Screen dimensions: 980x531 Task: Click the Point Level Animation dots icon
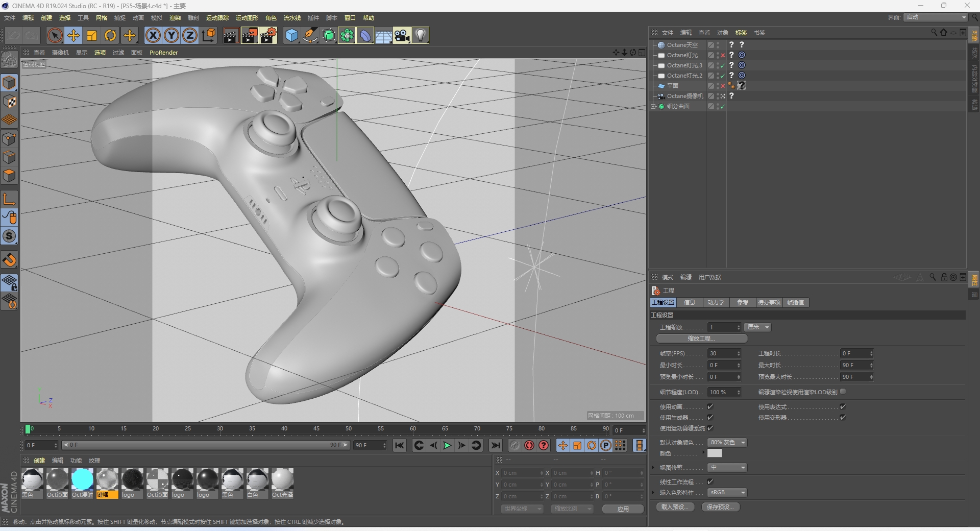tap(620, 445)
